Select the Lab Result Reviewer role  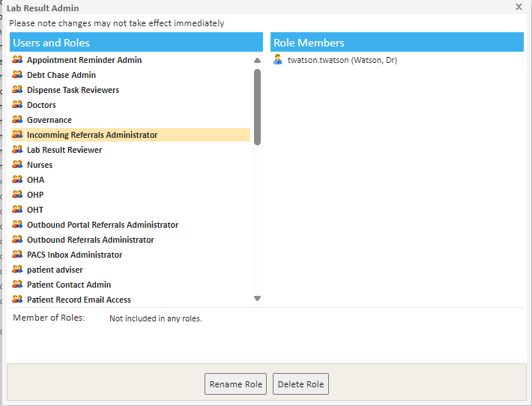point(64,150)
